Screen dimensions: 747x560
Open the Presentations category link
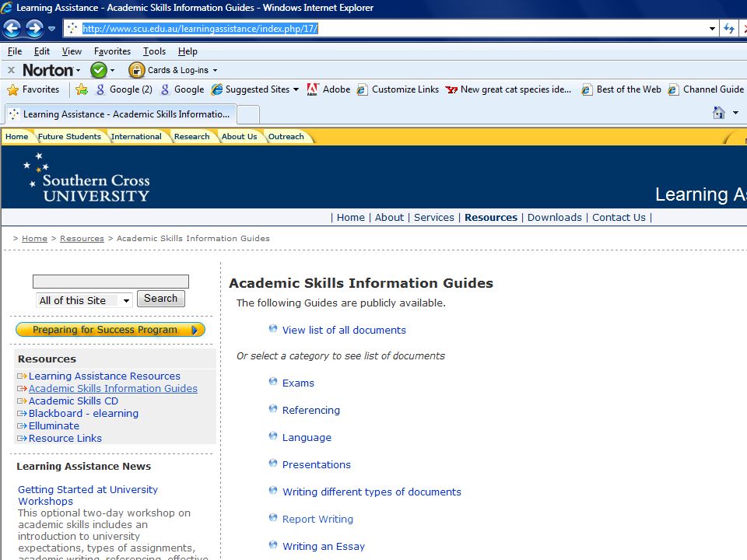[x=317, y=465]
